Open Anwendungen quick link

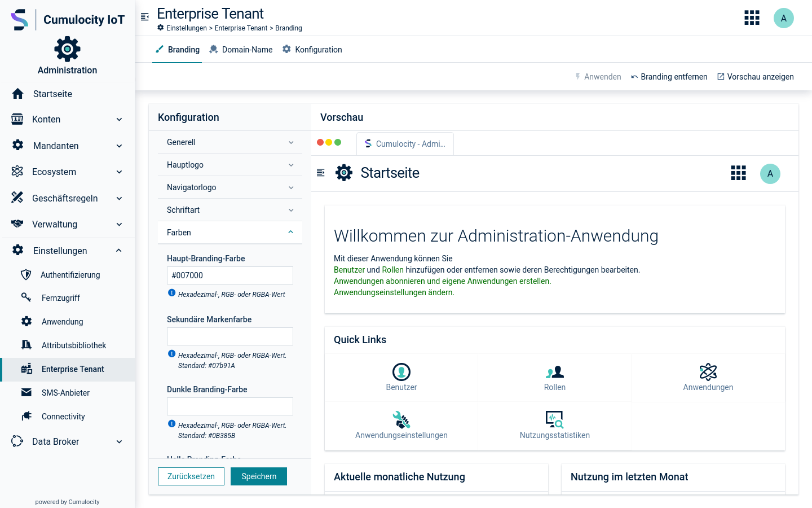[x=708, y=378]
